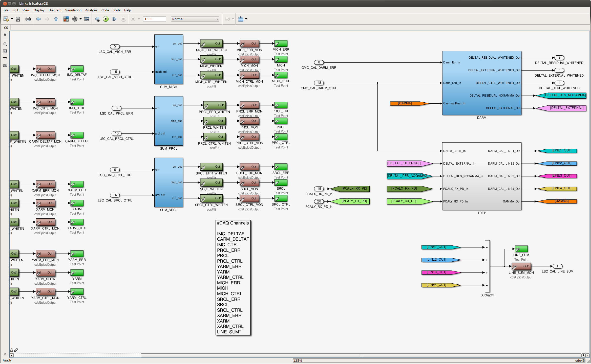Click the link icon at canvas bottom
Image resolution: width=591 pixels, height=364 pixels.
coord(16,350)
